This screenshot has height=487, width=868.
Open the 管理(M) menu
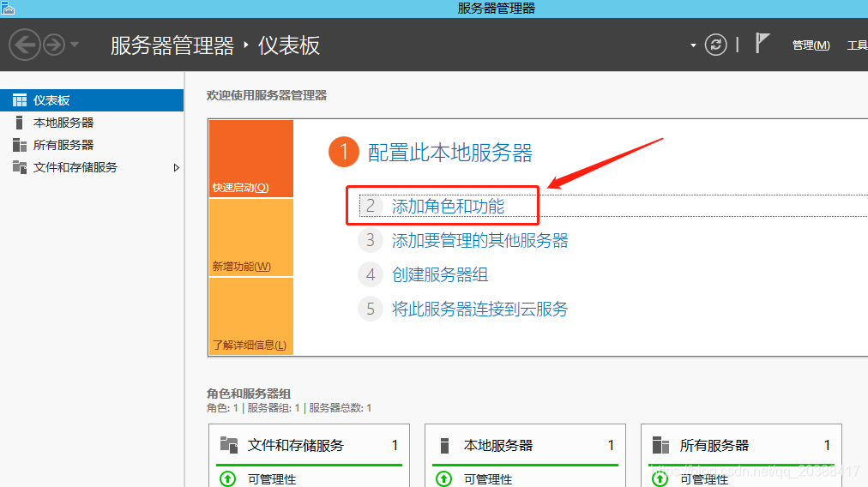point(811,45)
